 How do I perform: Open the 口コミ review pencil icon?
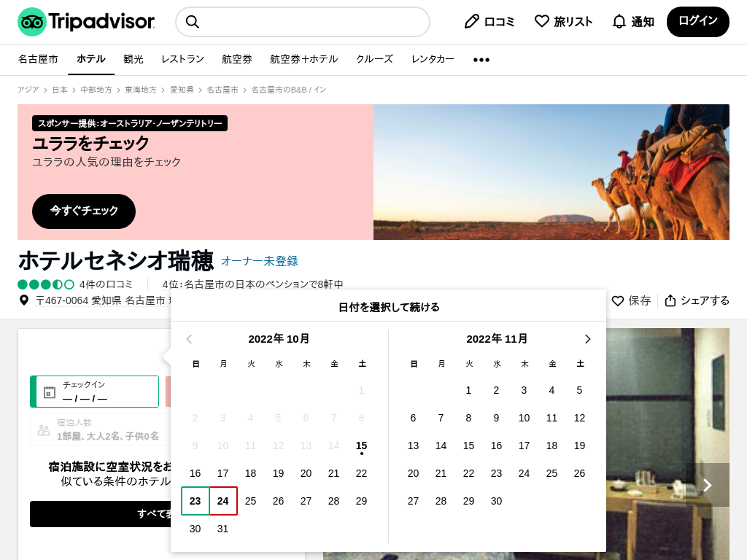point(472,22)
